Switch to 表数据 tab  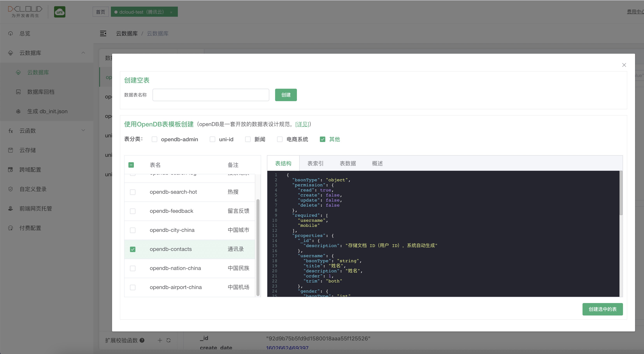348,164
